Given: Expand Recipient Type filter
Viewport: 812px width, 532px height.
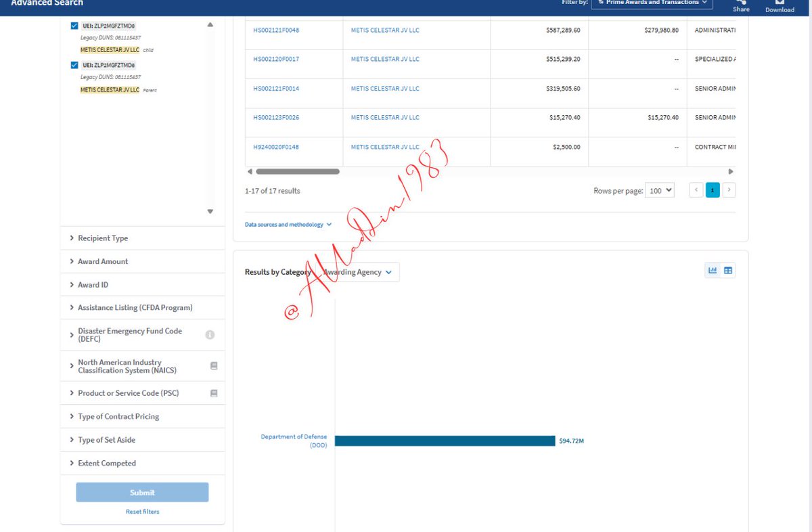Looking at the screenshot, I should (142, 238).
